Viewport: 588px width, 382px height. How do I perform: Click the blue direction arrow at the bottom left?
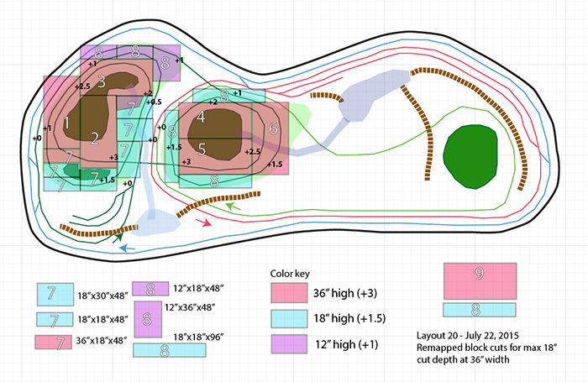point(125,248)
